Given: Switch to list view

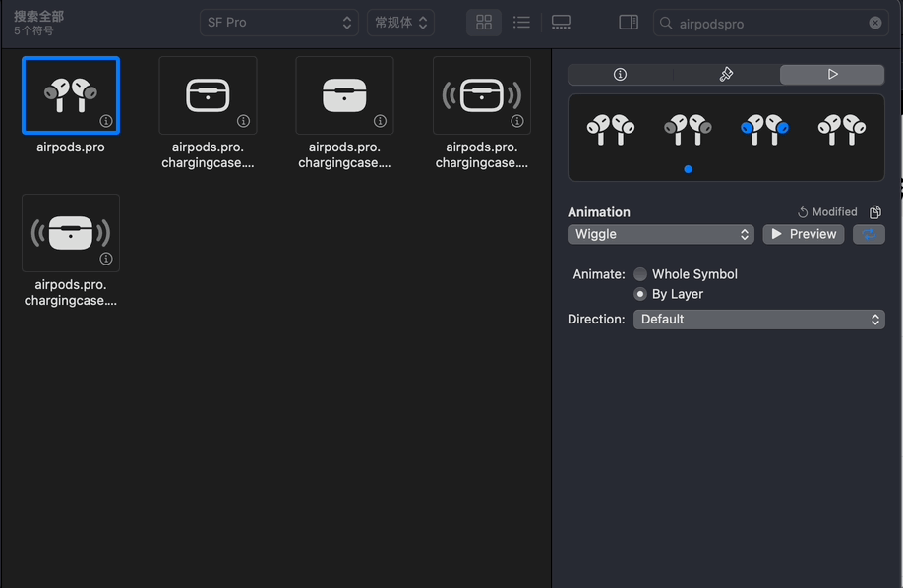Looking at the screenshot, I should (x=521, y=23).
